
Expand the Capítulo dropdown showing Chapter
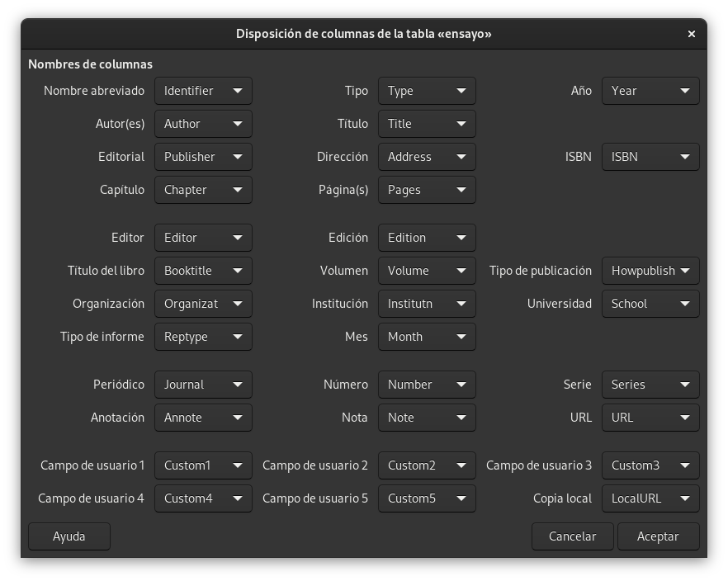coord(203,190)
